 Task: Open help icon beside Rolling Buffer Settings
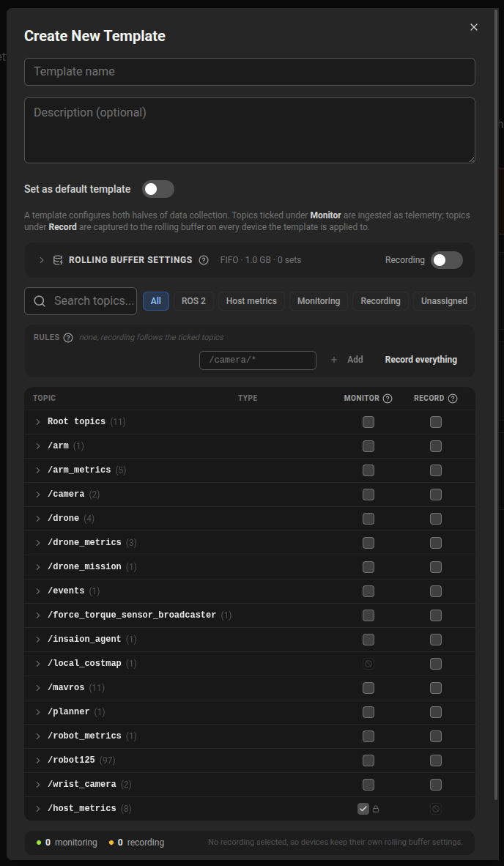204,260
